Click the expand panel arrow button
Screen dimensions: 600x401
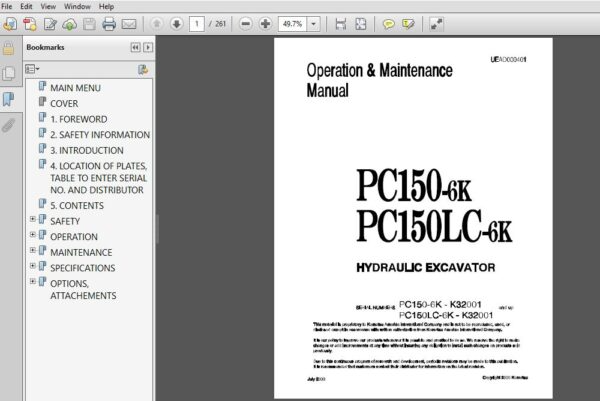148,47
